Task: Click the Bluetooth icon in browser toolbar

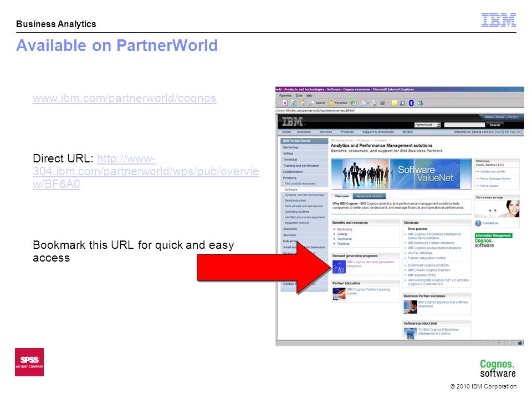Action: click(411, 103)
